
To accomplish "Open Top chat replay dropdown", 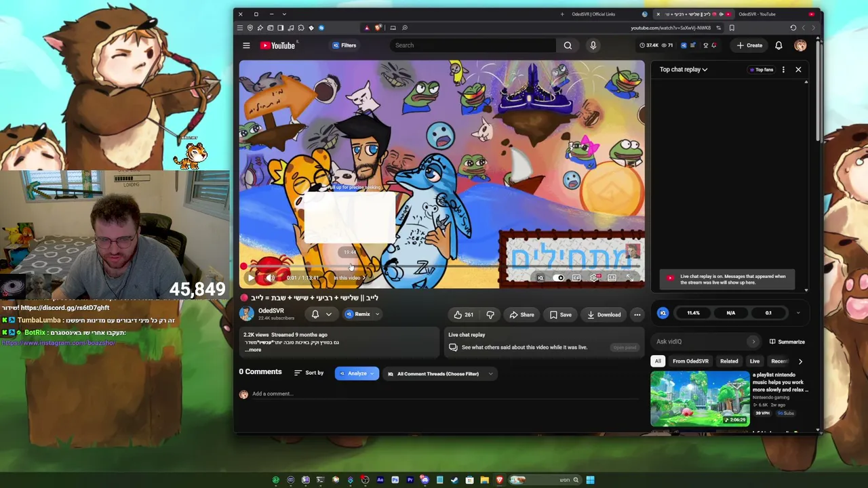I will click(684, 69).
